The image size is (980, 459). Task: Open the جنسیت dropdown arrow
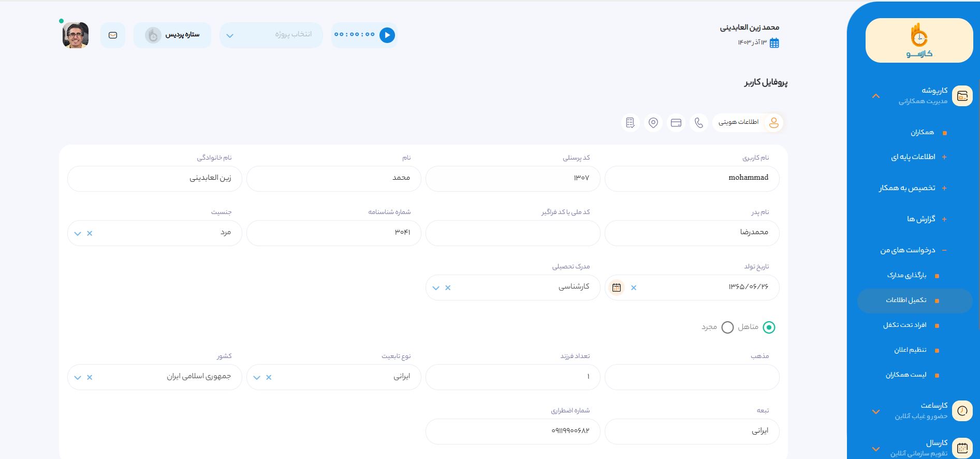[x=78, y=234]
